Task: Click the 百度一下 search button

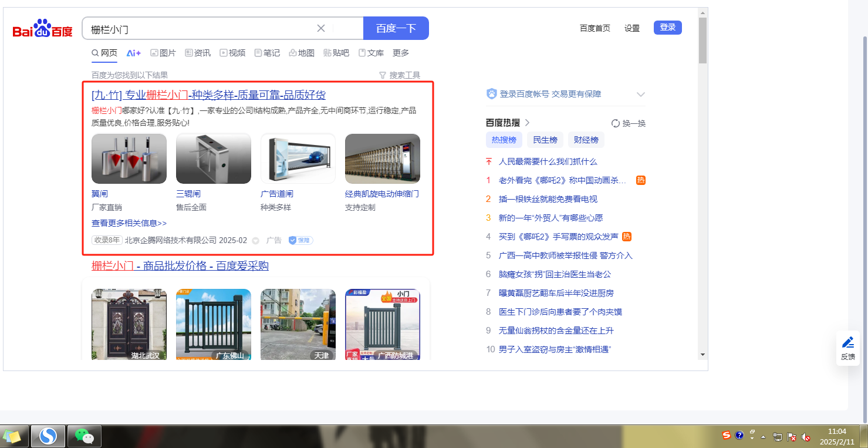Action: pos(396,28)
